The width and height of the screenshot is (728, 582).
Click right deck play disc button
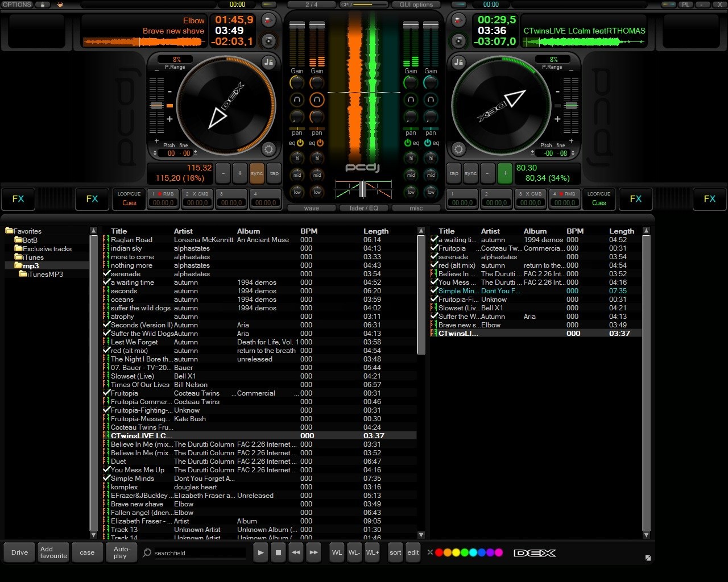458,41
